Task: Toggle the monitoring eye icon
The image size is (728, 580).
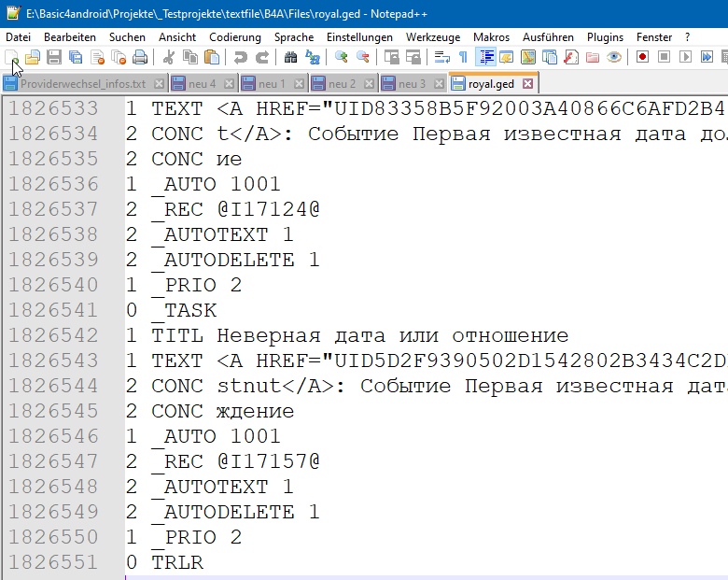Action: (x=614, y=57)
